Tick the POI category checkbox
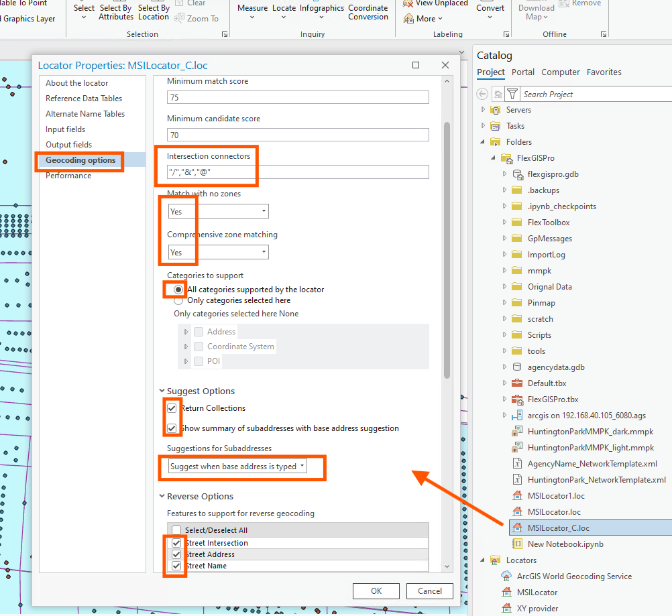The width and height of the screenshot is (672, 616). pyautogui.click(x=199, y=361)
